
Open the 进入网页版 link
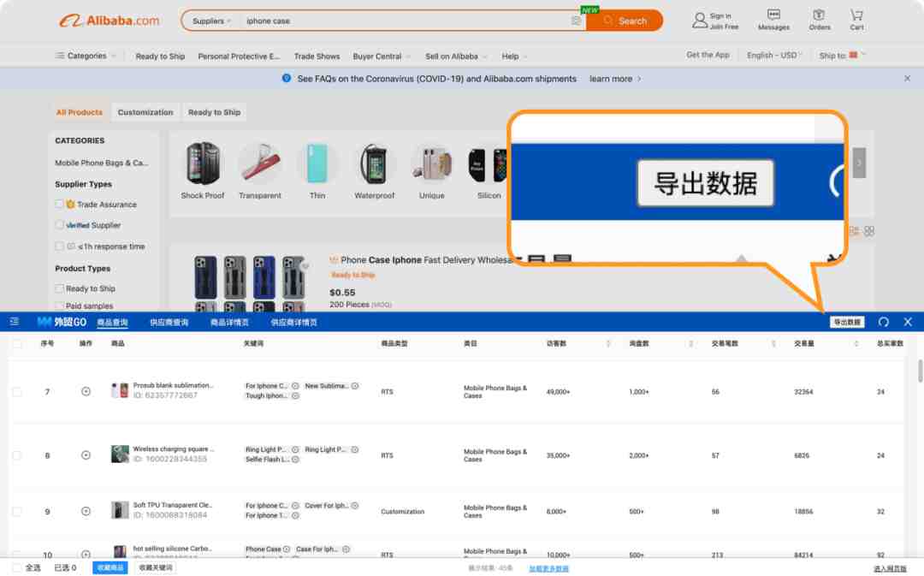pyautogui.click(x=890, y=569)
